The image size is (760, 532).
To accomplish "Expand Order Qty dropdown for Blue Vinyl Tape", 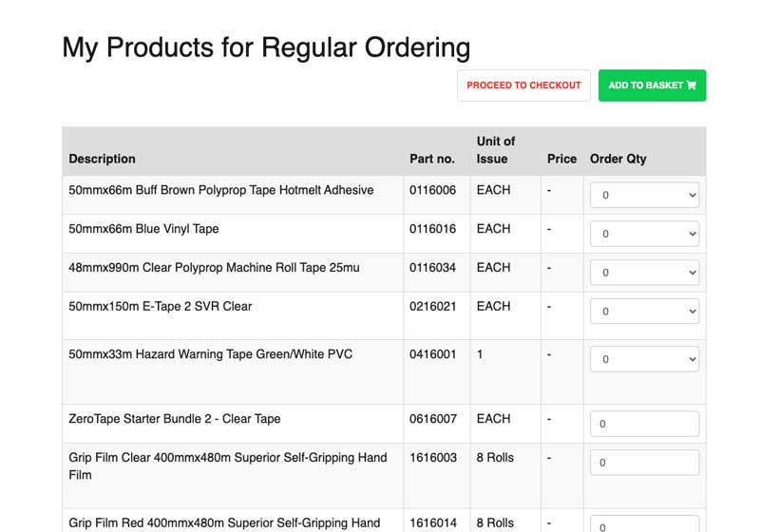I will [644, 234].
